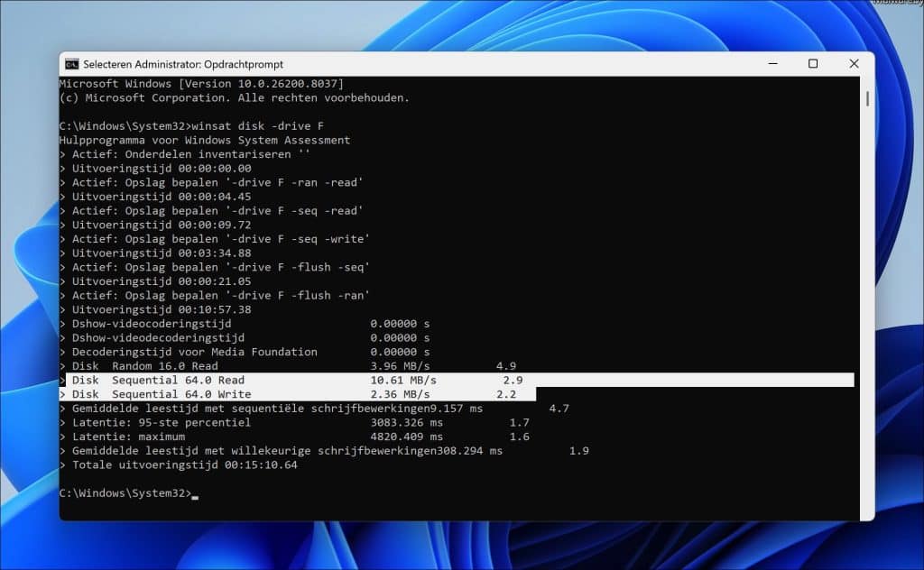Click the Command Prompt icon in the title bar
Image resolution: width=924 pixels, height=570 pixels.
coord(71,64)
